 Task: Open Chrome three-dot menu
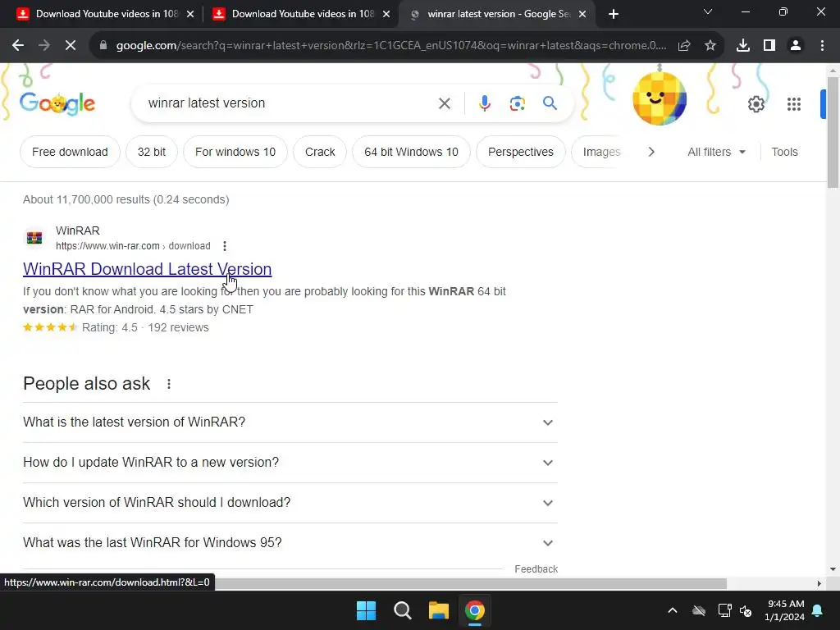(x=822, y=46)
